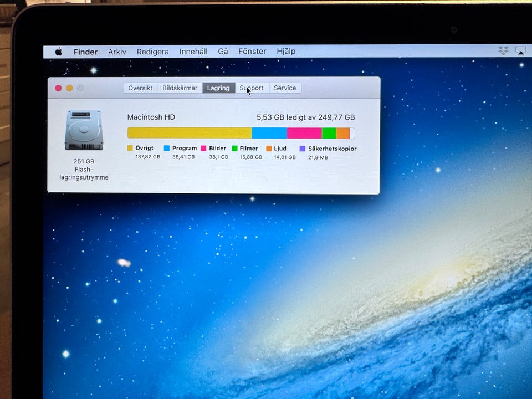The image size is (532, 399).
Task: Open the Fönster menu
Action: (x=252, y=51)
